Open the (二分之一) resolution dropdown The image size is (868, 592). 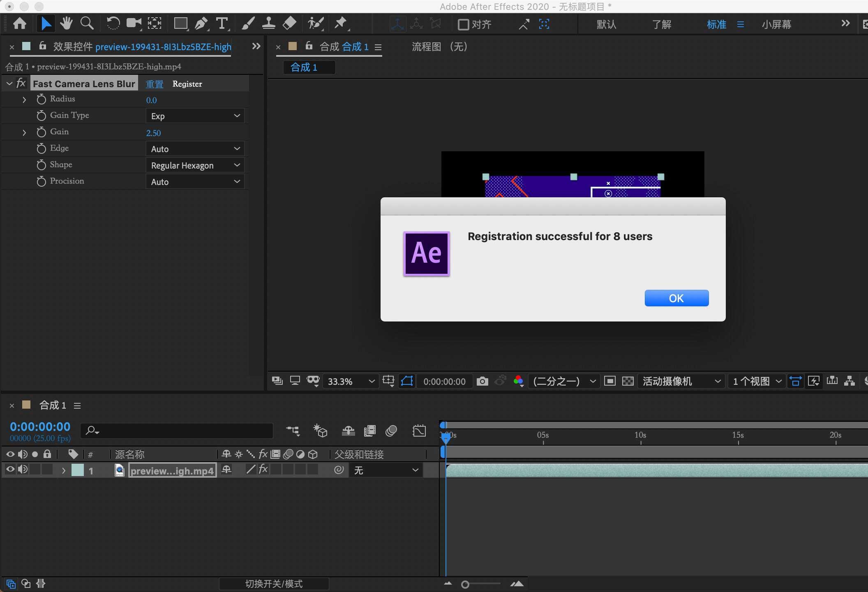pos(563,381)
